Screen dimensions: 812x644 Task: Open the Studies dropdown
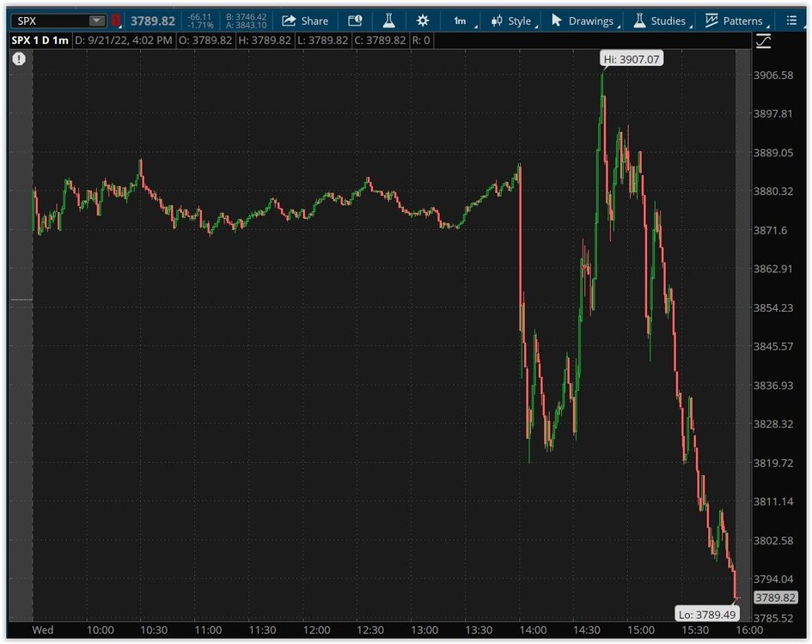[x=659, y=21]
